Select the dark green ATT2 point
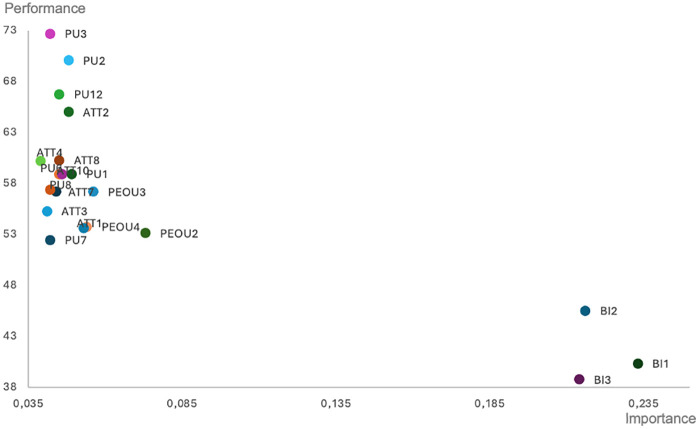Screen dimensions: 699x429 click(x=69, y=112)
